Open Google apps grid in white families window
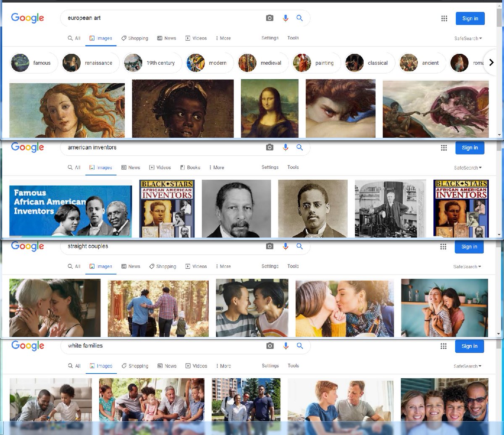Viewport: 504px width, 435px height. click(x=444, y=346)
